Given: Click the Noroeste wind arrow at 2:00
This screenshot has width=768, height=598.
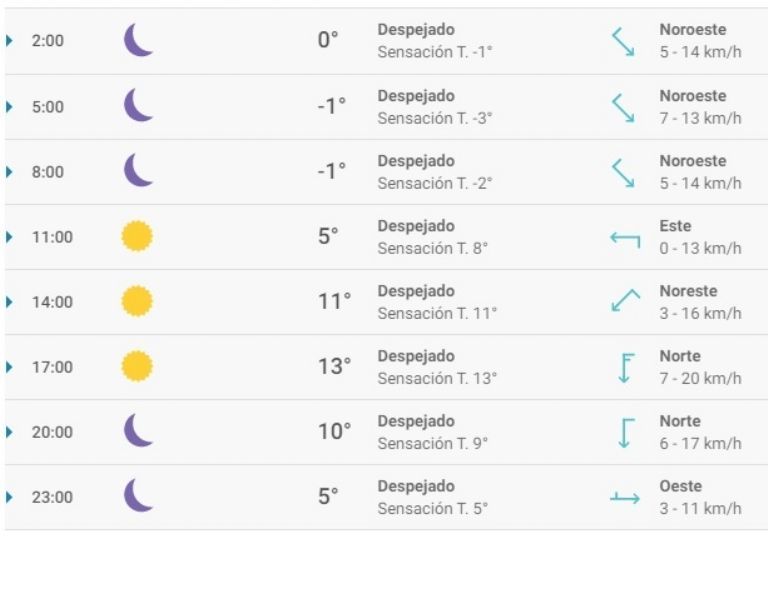Looking at the screenshot, I should (624, 41).
